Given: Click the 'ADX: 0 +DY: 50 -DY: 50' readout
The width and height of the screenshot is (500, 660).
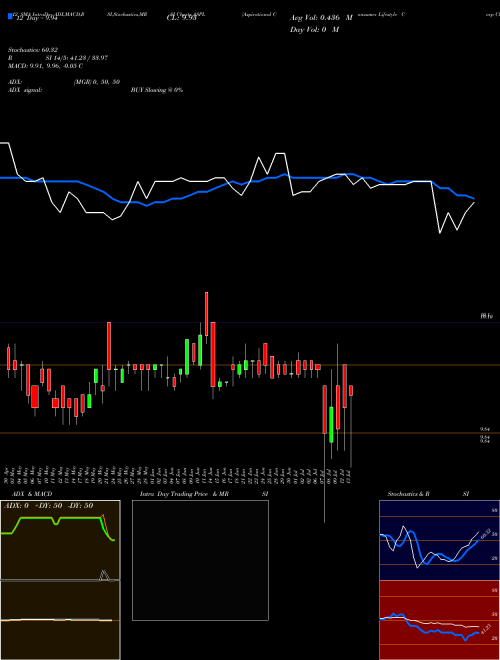Looking at the screenshot, I should [x=48, y=506].
